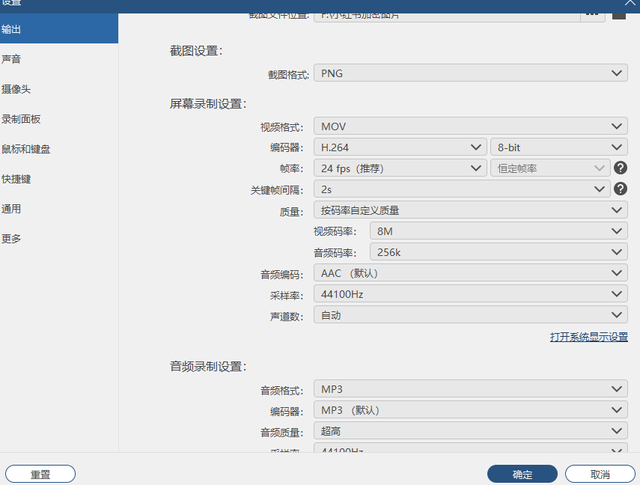The width and height of the screenshot is (640, 485).
Task: Open the 8-bit depth dropdown
Action: pyautogui.click(x=559, y=147)
